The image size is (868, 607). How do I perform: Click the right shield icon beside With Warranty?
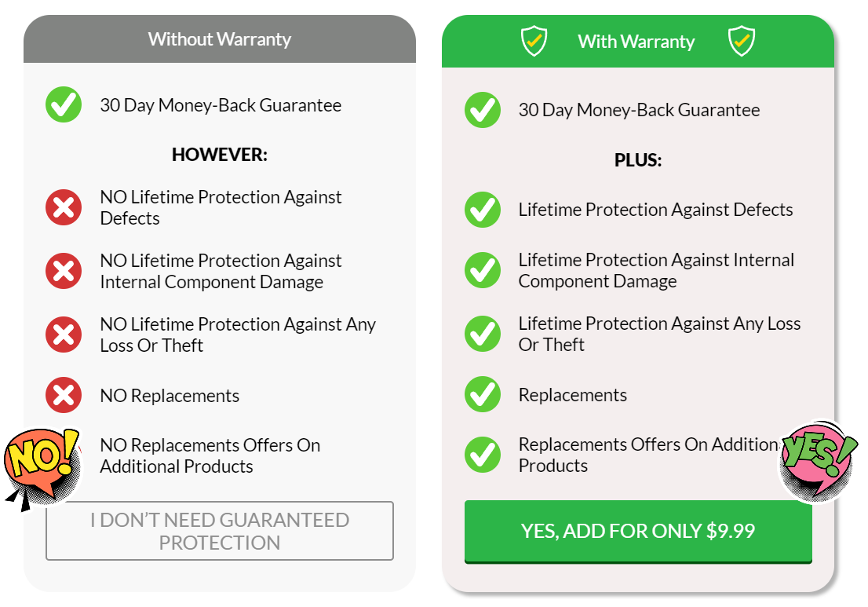click(x=741, y=41)
